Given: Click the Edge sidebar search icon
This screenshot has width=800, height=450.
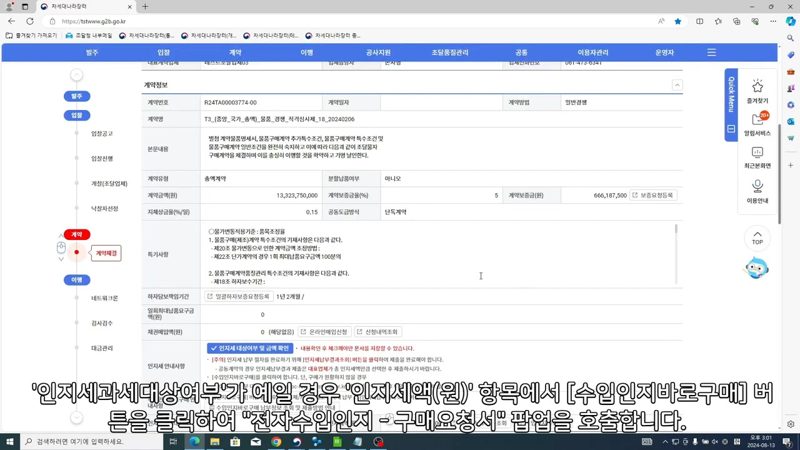Looking at the screenshot, I should 790,38.
